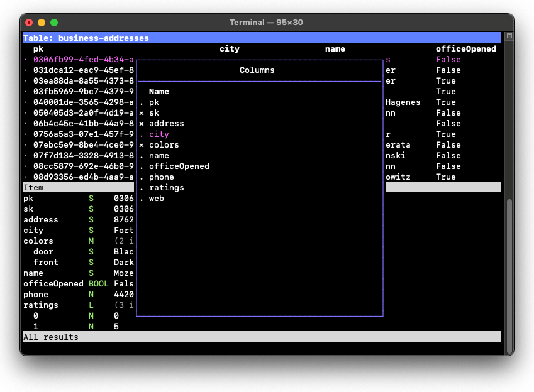Image resolution: width=534 pixels, height=392 pixels.
Task: Expand the colors map attribute in Item
Action: (38, 241)
